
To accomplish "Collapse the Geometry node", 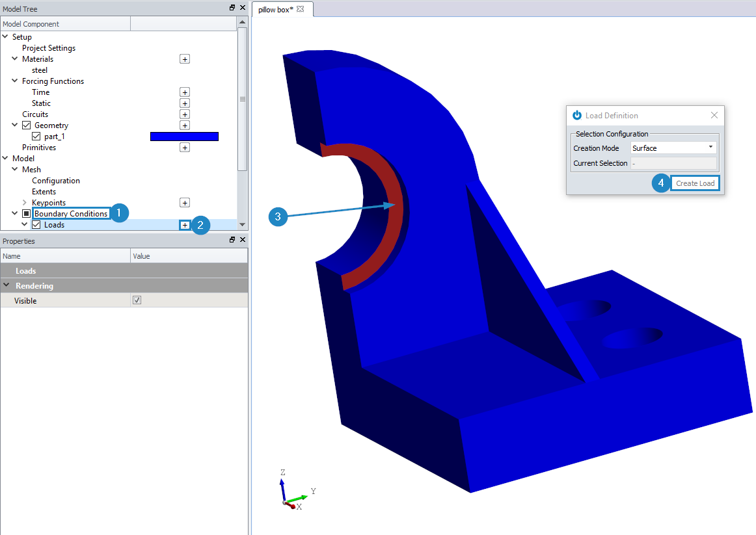I will point(15,125).
